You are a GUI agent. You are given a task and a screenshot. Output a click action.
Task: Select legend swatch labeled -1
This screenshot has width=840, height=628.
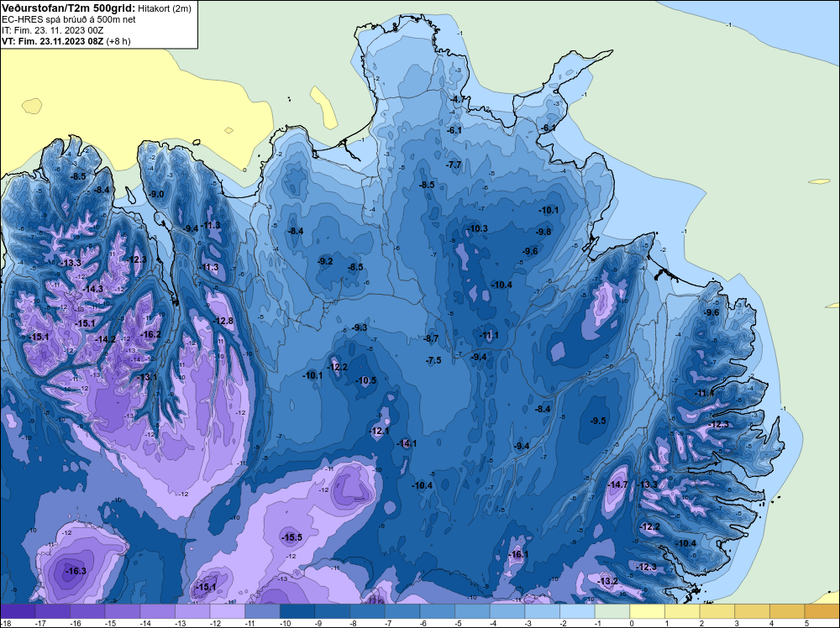[612, 611]
